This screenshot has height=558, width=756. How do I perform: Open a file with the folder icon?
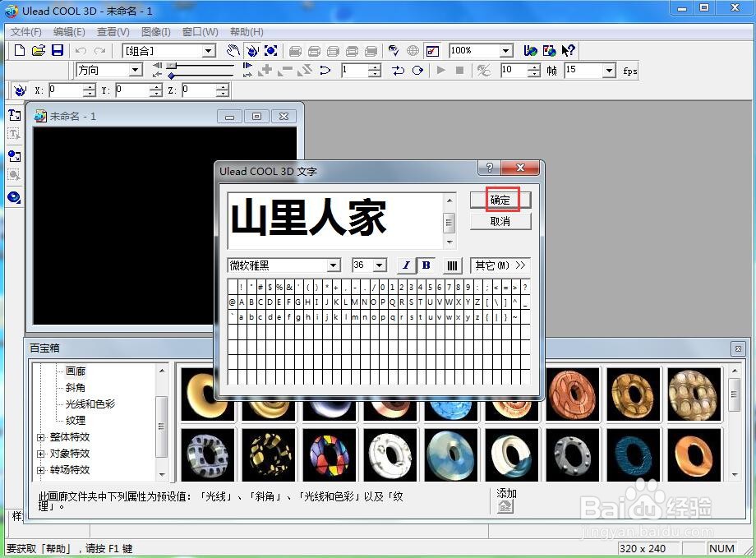(39, 50)
